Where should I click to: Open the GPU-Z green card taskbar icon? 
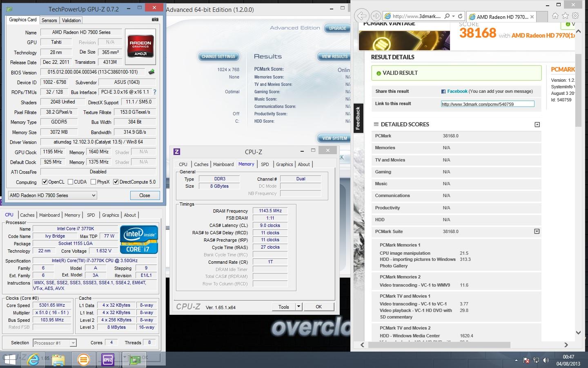point(134,360)
